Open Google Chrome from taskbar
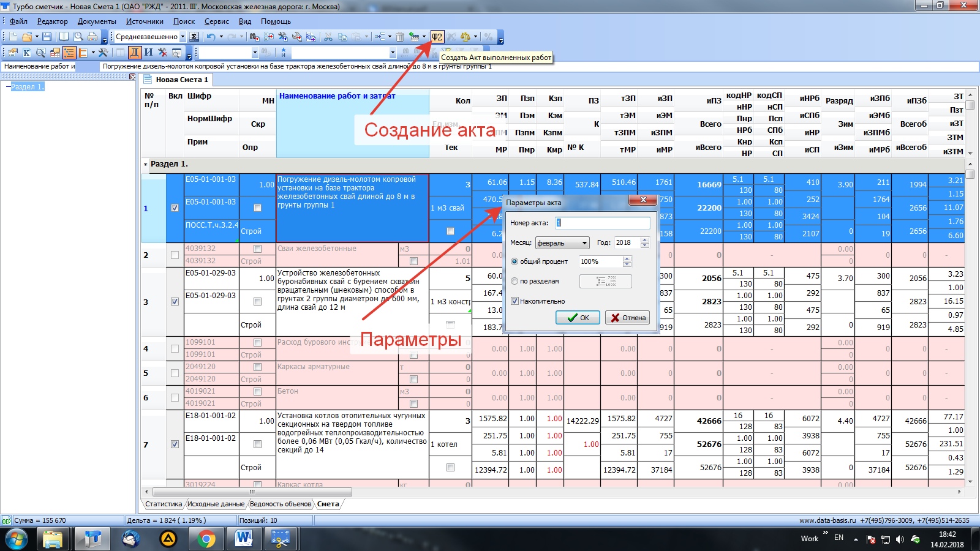This screenshot has height=551, width=980. [206, 539]
